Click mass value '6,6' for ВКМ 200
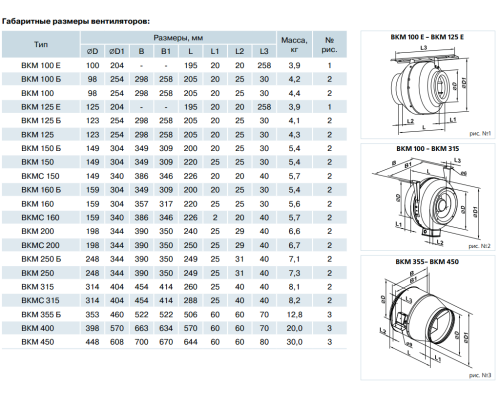 294,231
